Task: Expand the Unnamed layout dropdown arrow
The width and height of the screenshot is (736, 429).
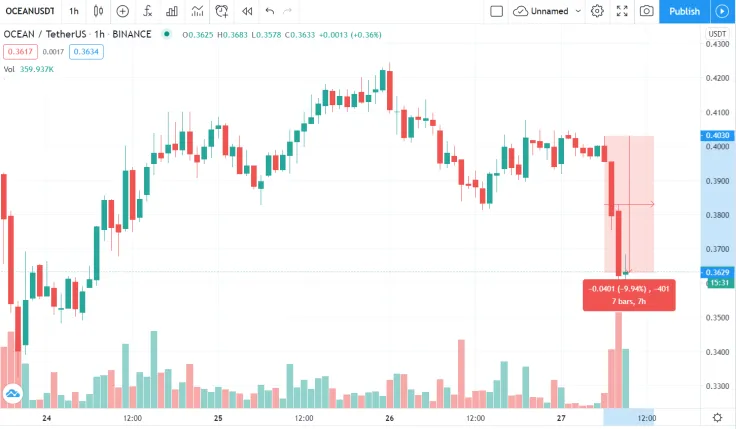Action: (578, 11)
